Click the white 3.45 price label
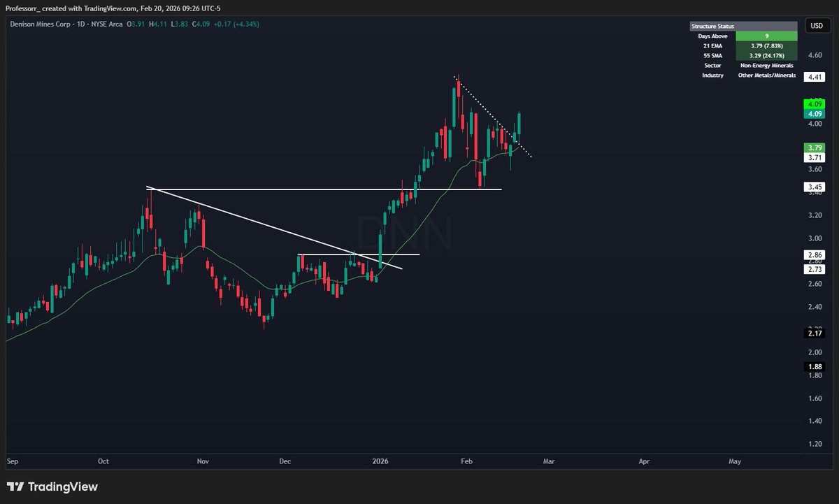 click(x=815, y=187)
